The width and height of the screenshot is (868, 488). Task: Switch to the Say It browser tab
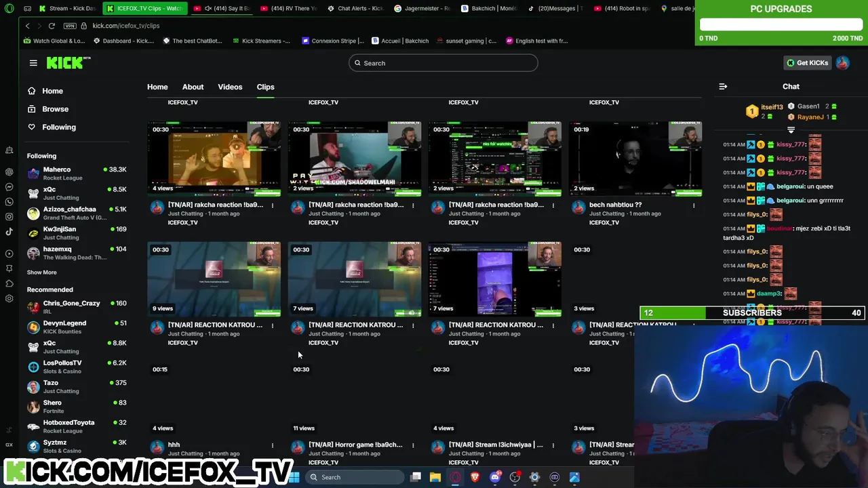(x=222, y=9)
